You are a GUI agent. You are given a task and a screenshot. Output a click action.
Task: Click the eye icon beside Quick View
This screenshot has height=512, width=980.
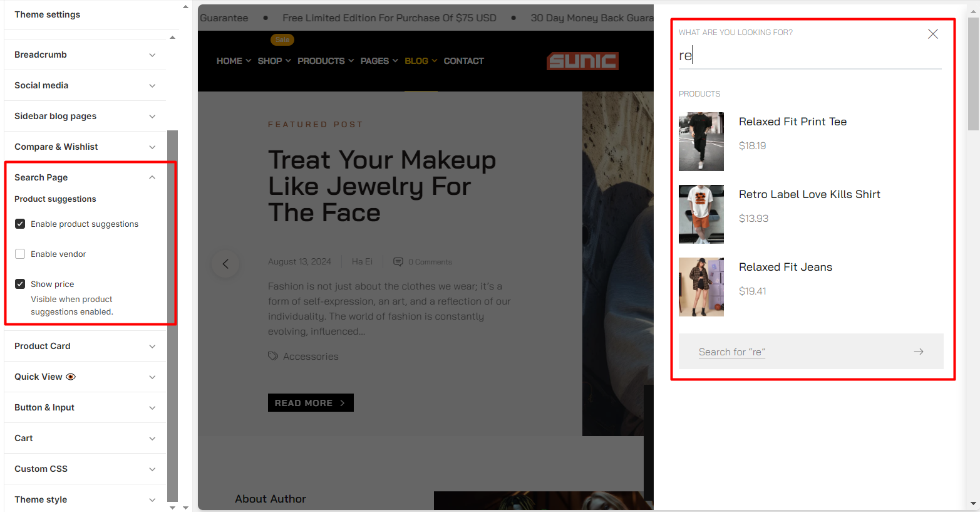click(x=71, y=377)
